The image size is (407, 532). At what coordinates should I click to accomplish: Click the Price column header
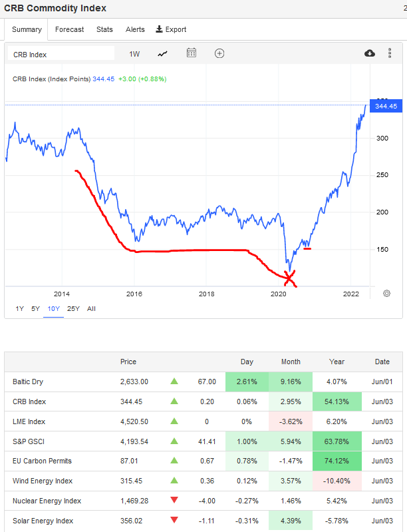pos(128,362)
